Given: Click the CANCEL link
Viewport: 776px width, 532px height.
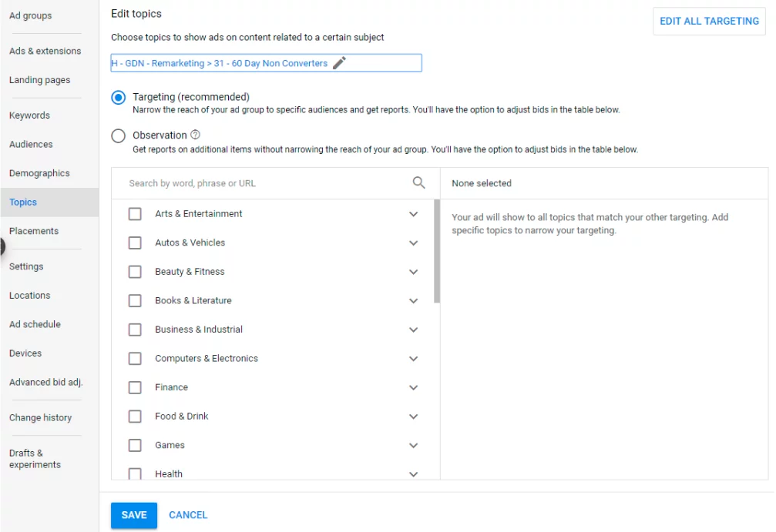Looking at the screenshot, I should click(x=188, y=515).
